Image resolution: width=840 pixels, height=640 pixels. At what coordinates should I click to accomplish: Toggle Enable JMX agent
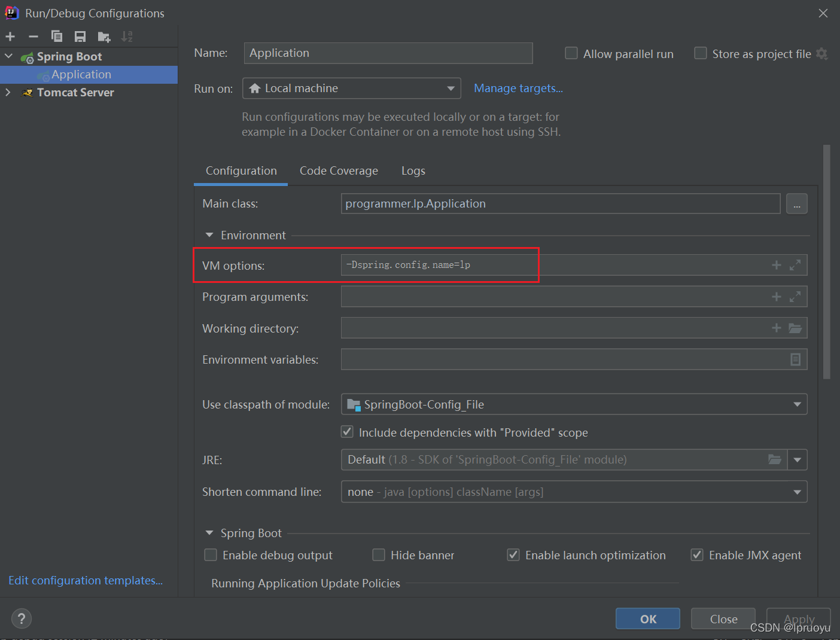pos(697,555)
